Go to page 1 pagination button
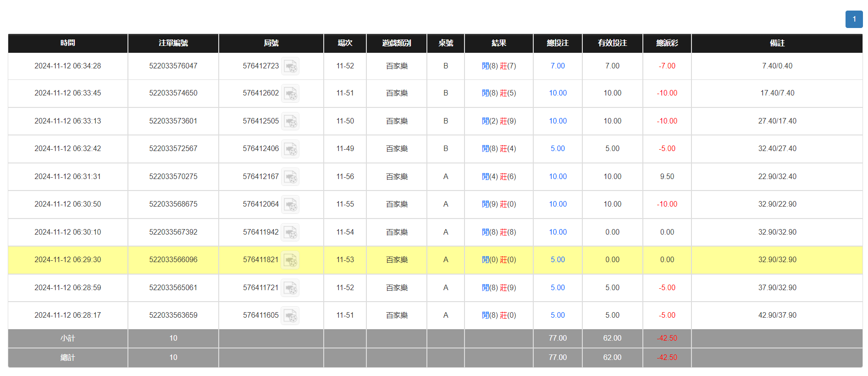This screenshot has height=376, width=868. tap(854, 19)
